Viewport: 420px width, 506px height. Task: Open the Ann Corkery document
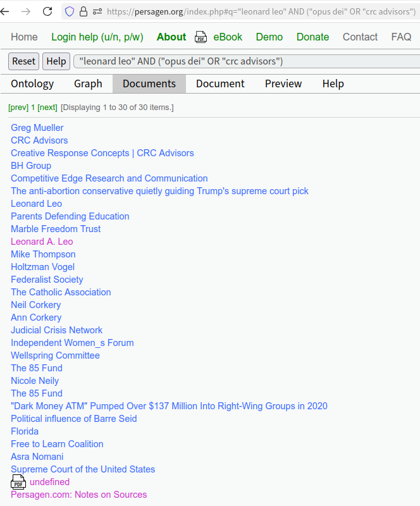click(x=36, y=318)
